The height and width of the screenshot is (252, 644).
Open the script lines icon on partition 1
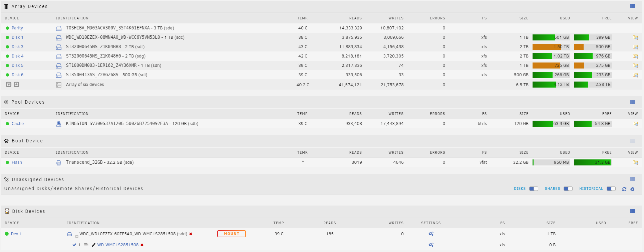click(86, 245)
